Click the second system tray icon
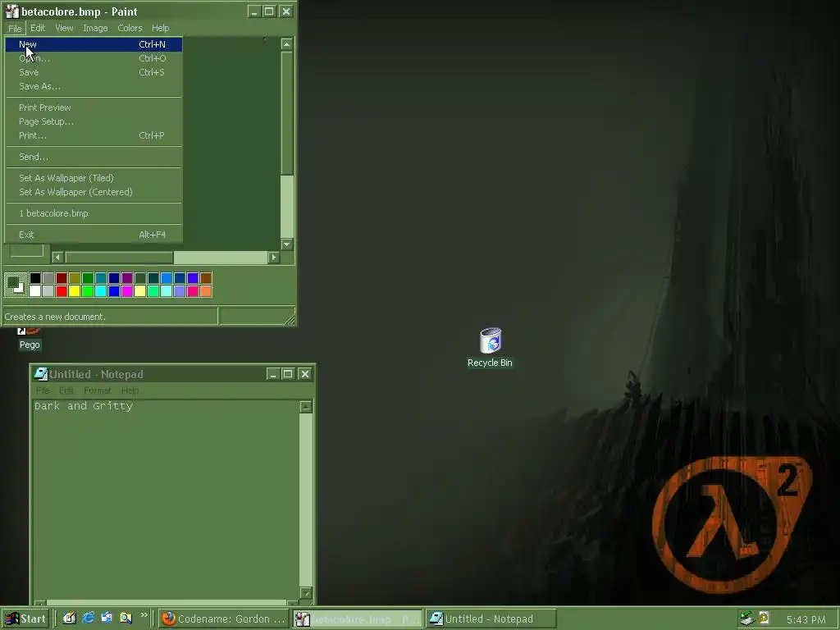The height and width of the screenshot is (630, 840). [x=764, y=618]
